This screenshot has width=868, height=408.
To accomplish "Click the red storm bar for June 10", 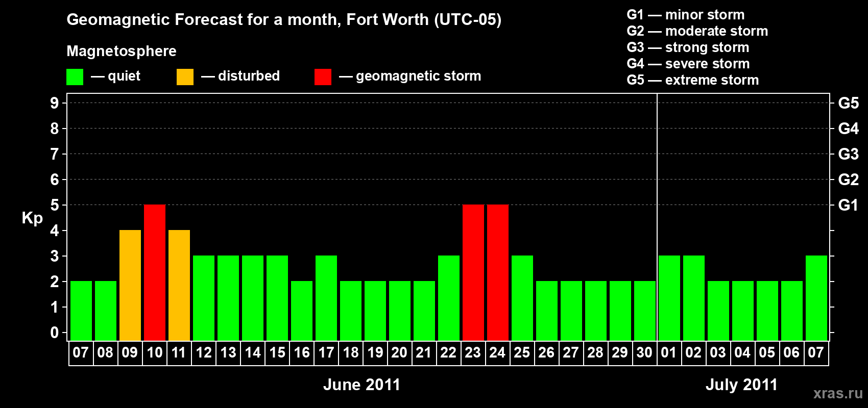I will click(x=155, y=273).
